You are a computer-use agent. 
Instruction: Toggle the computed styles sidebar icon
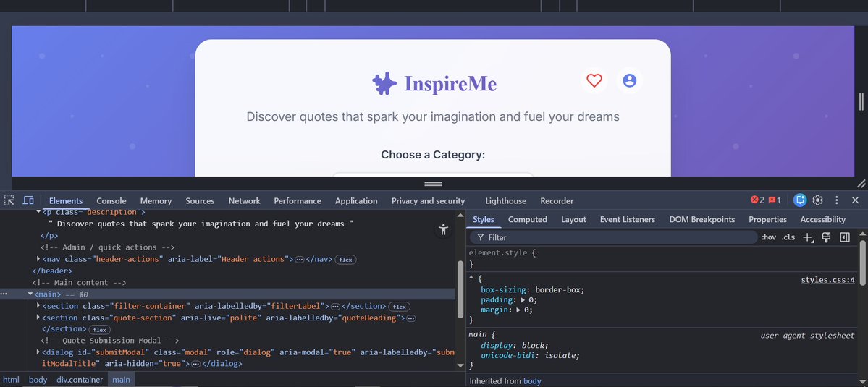845,237
